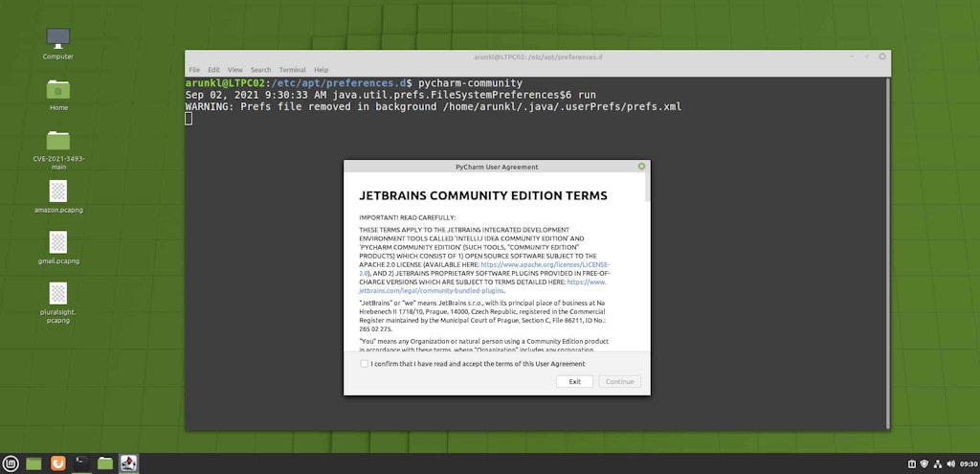Click the 'JETBRAINS COMMUNITY EDITION TERMS' heading
The height and width of the screenshot is (474, 980).
pos(483,195)
